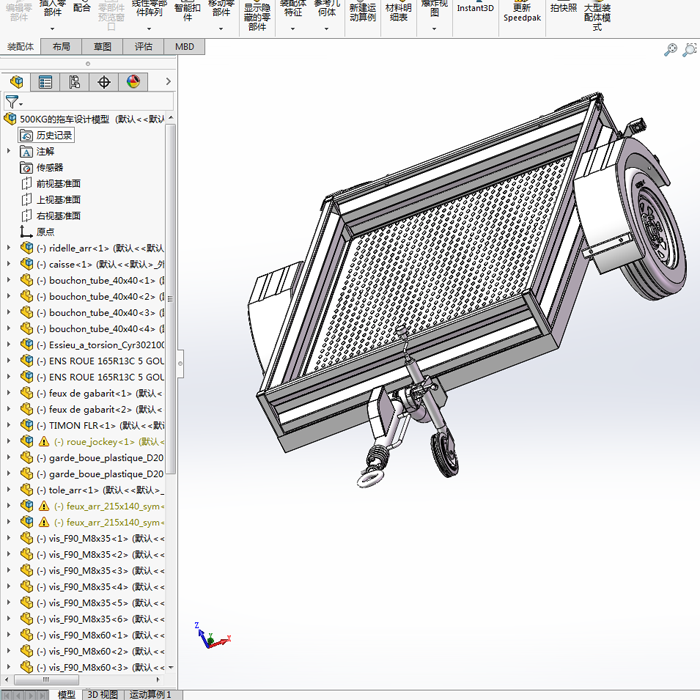Click the caisse<1> assembly icon

point(26,264)
